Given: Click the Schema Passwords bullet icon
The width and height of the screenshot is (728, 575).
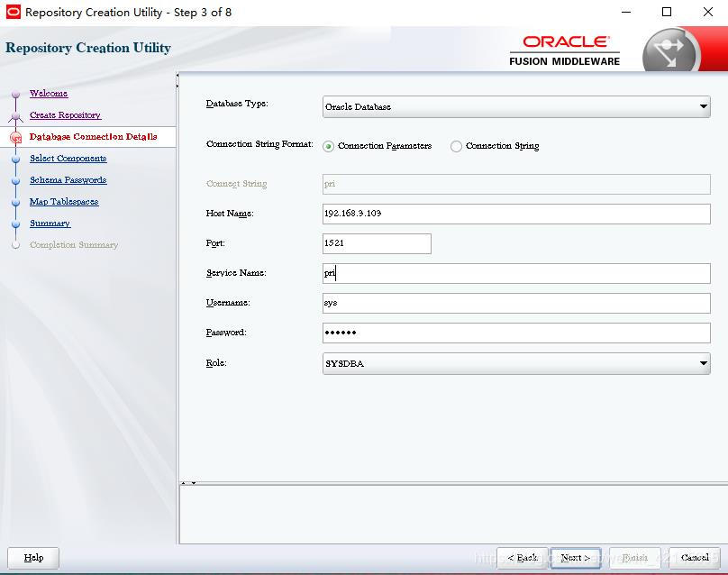Looking at the screenshot, I should [x=16, y=180].
